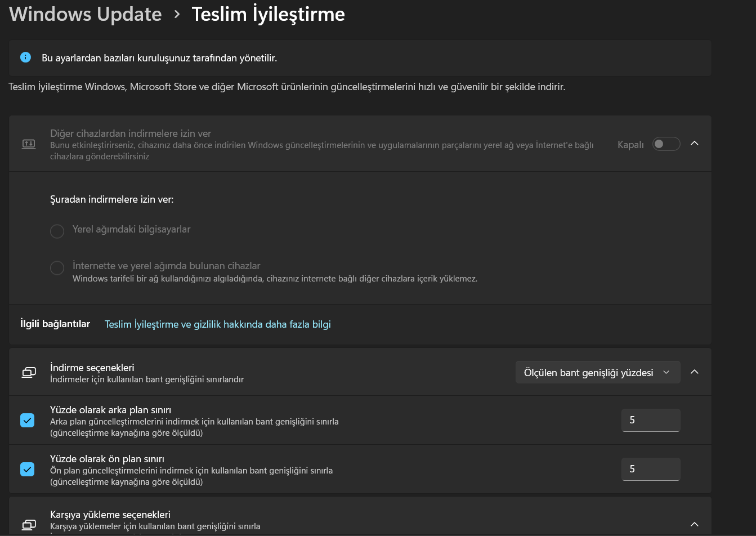Click the ön plan sınırı percentage field
Image resolution: width=756 pixels, height=536 pixels.
point(651,469)
